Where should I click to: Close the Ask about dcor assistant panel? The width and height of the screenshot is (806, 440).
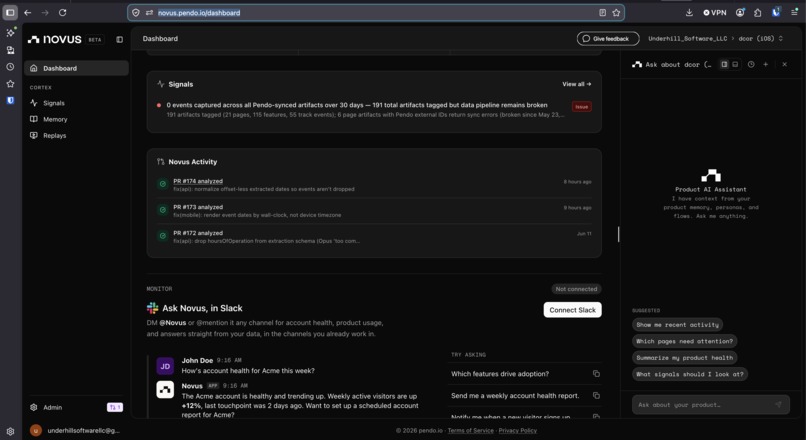tap(784, 64)
